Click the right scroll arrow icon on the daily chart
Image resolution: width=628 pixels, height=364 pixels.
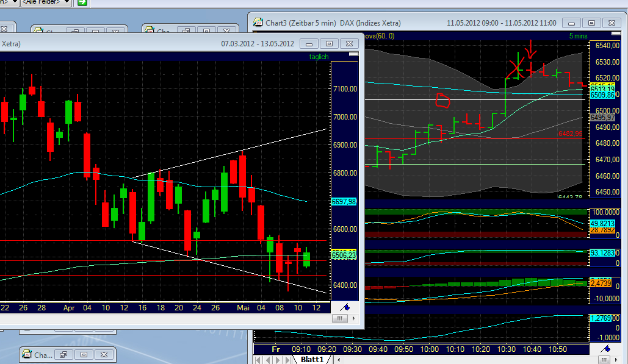tap(355, 319)
